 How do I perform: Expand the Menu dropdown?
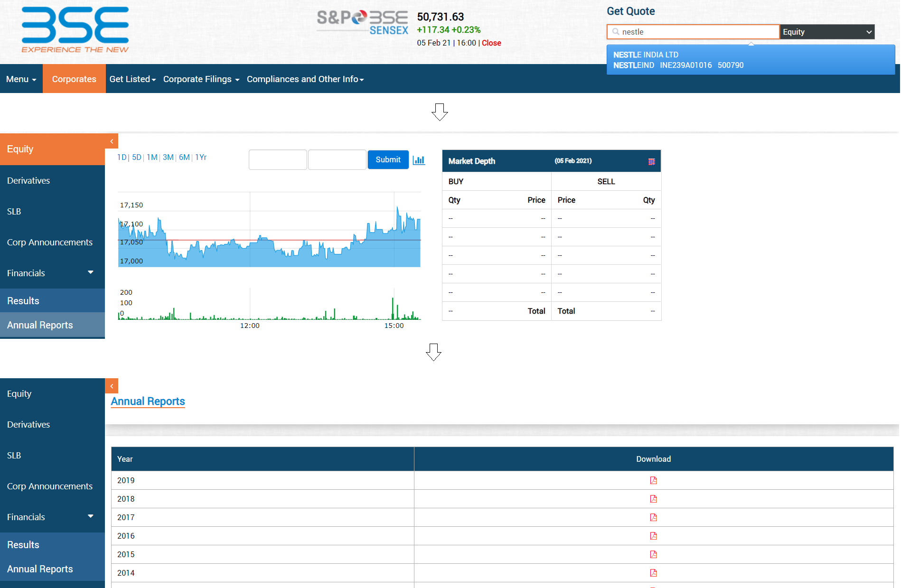21,79
